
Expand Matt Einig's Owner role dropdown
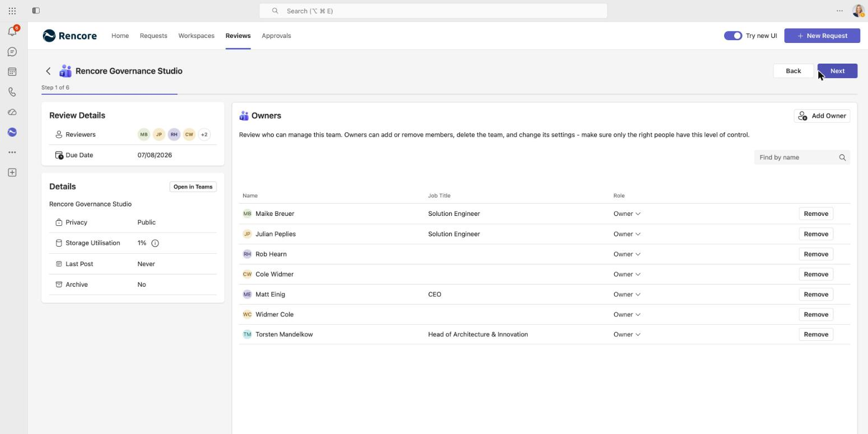pos(627,295)
